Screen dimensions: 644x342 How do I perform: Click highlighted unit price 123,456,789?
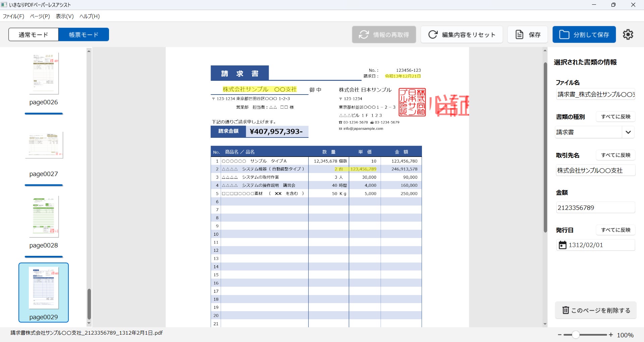click(x=363, y=169)
